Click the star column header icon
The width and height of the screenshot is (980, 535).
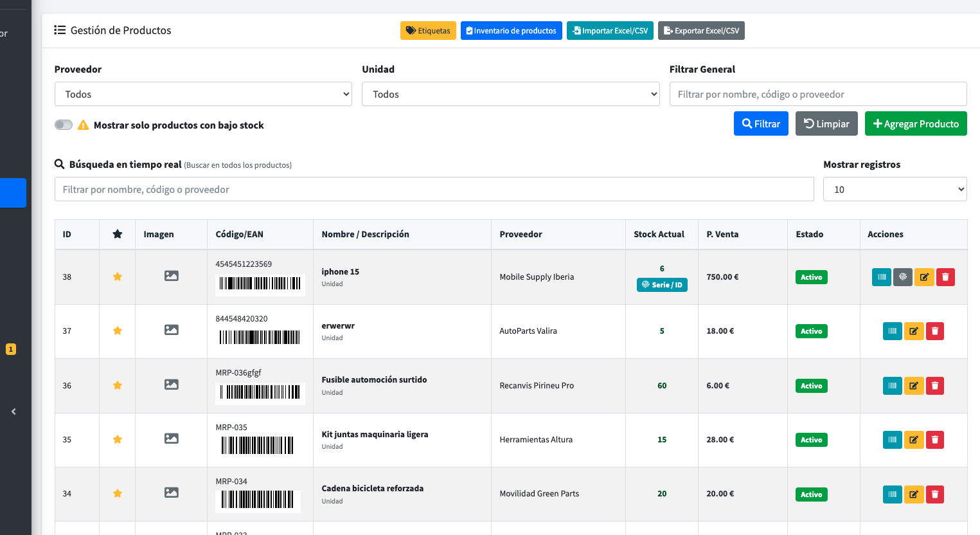pyautogui.click(x=118, y=234)
